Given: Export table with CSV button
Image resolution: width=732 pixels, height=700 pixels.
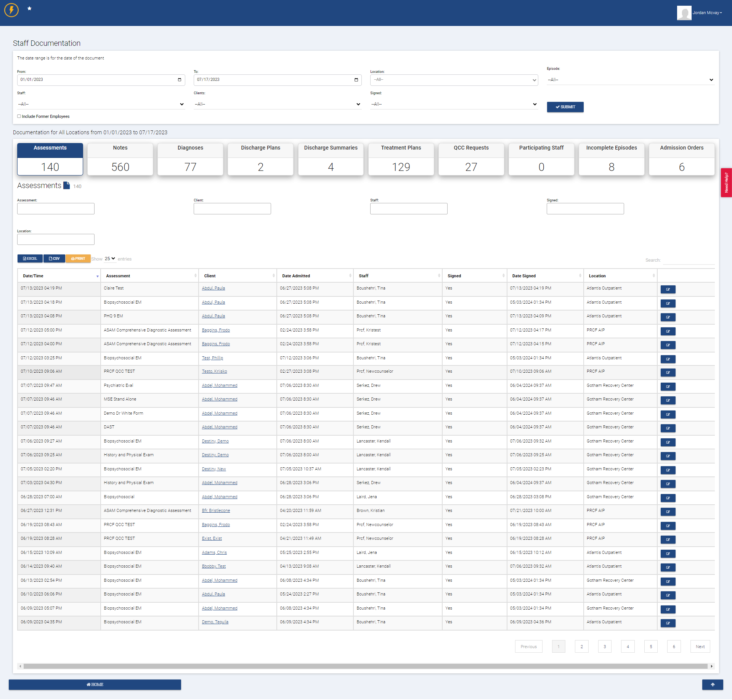Looking at the screenshot, I should (54, 259).
